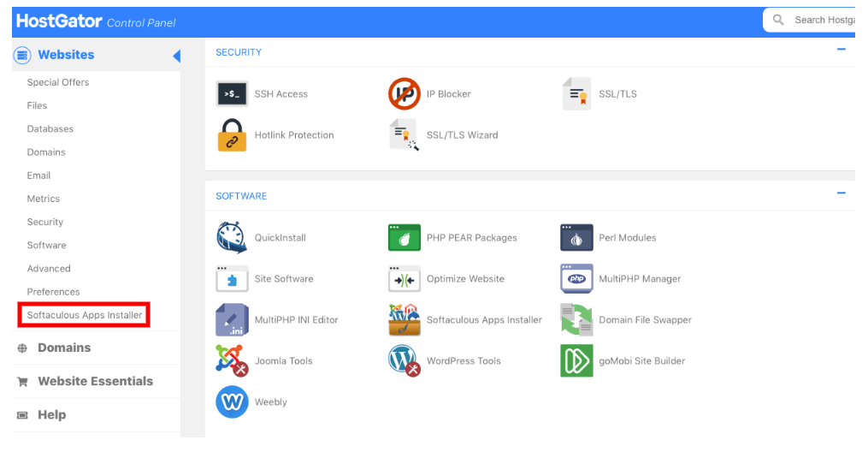Open goMobi Site Builder icon
This screenshot has width=868, height=452.
[x=576, y=360]
